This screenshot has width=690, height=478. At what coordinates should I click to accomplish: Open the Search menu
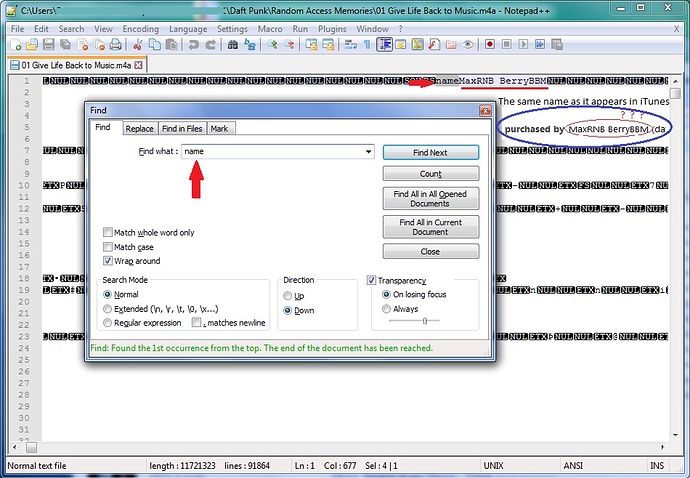pos(71,29)
